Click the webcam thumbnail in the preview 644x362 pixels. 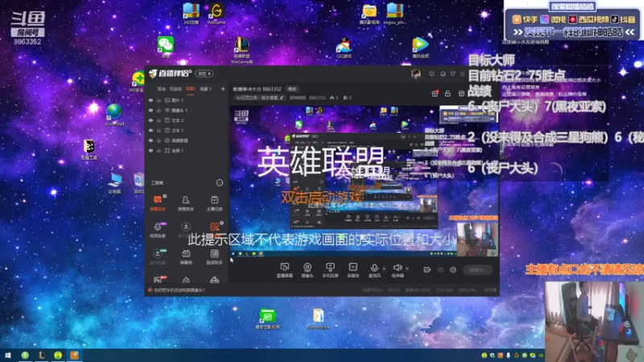click(x=477, y=238)
